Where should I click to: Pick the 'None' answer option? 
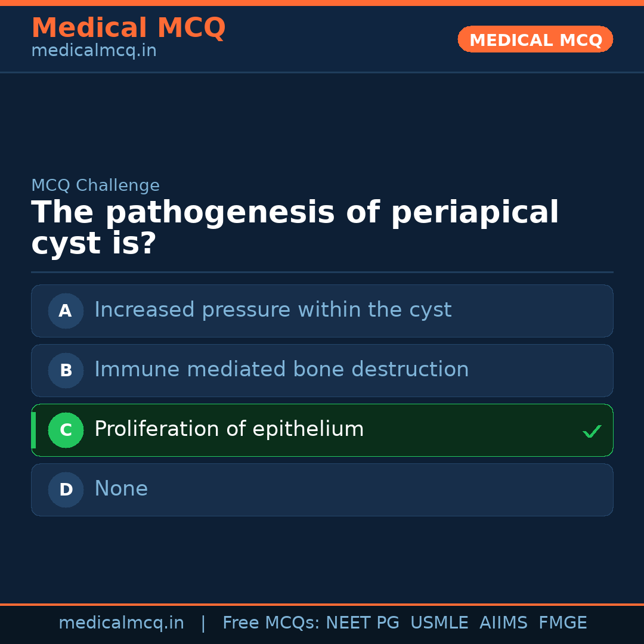pyautogui.click(x=121, y=489)
